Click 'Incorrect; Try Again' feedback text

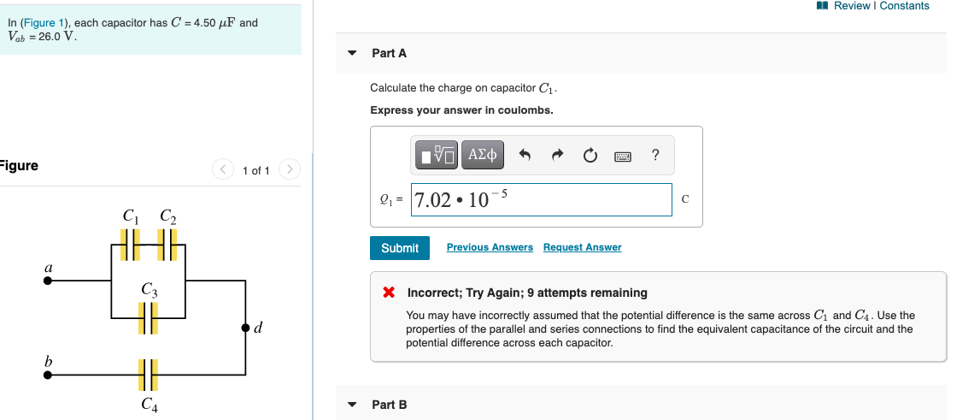[x=527, y=293]
